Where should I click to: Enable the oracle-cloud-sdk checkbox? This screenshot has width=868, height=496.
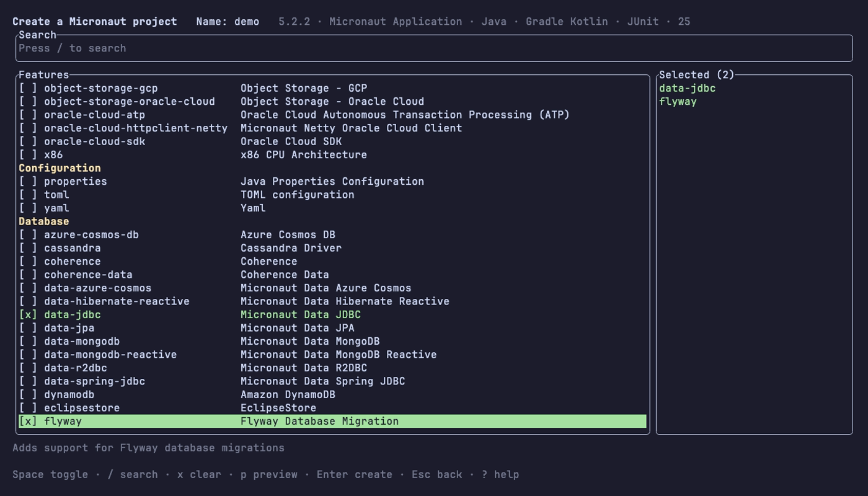click(x=28, y=141)
